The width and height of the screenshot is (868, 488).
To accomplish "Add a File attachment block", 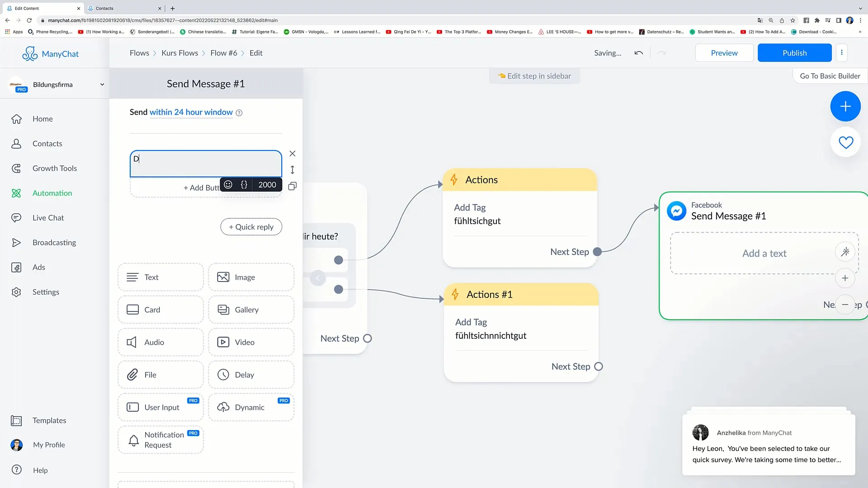I will point(160,375).
